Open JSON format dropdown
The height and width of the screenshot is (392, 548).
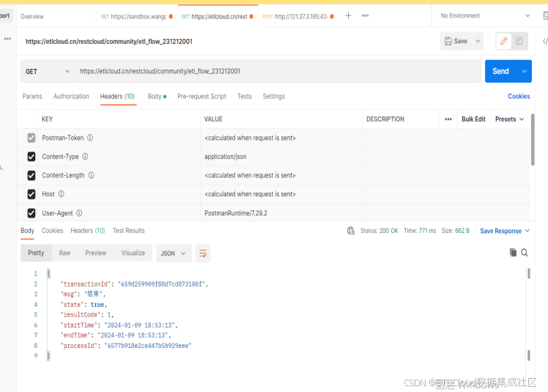pyautogui.click(x=173, y=254)
